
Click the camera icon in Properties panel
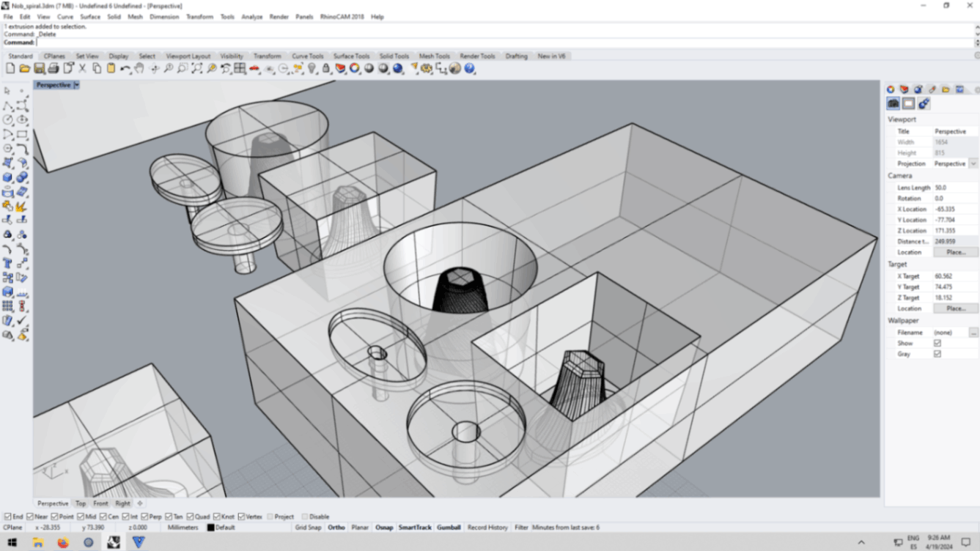[x=894, y=104]
